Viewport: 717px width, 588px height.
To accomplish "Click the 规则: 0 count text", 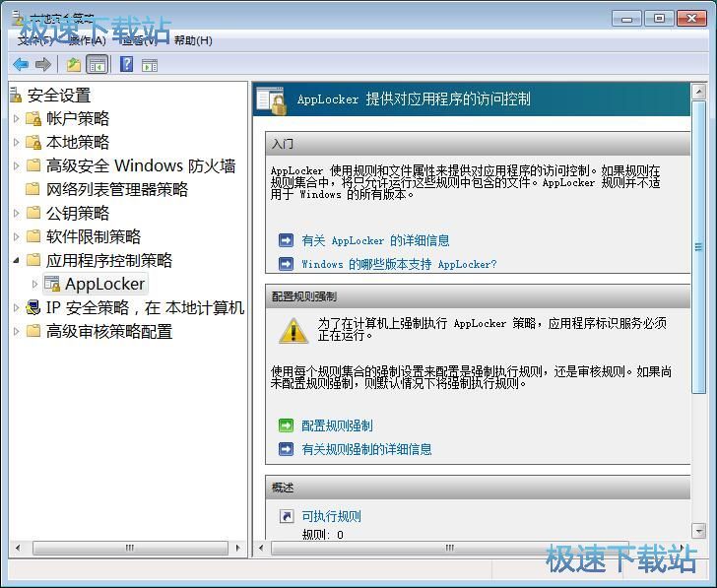I will click(x=323, y=535).
